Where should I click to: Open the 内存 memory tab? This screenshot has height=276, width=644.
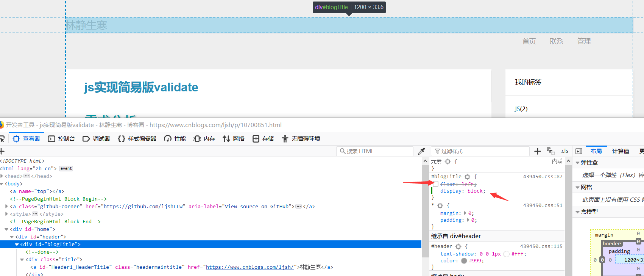204,139
